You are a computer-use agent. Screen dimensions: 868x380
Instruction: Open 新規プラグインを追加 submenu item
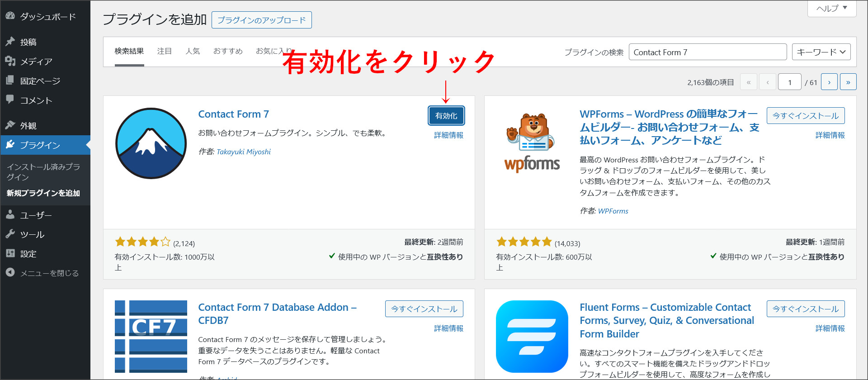click(x=43, y=193)
